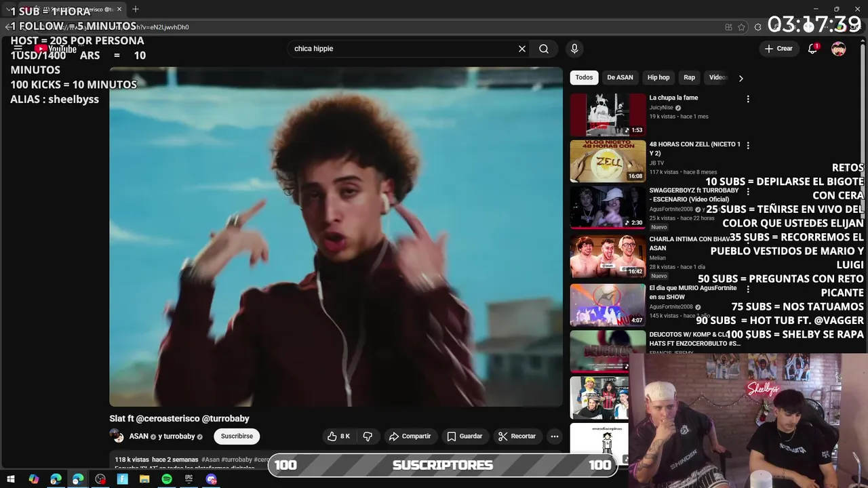This screenshot has height=488, width=868.
Task: Open the account avatar menu
Action: click(839, 49)
